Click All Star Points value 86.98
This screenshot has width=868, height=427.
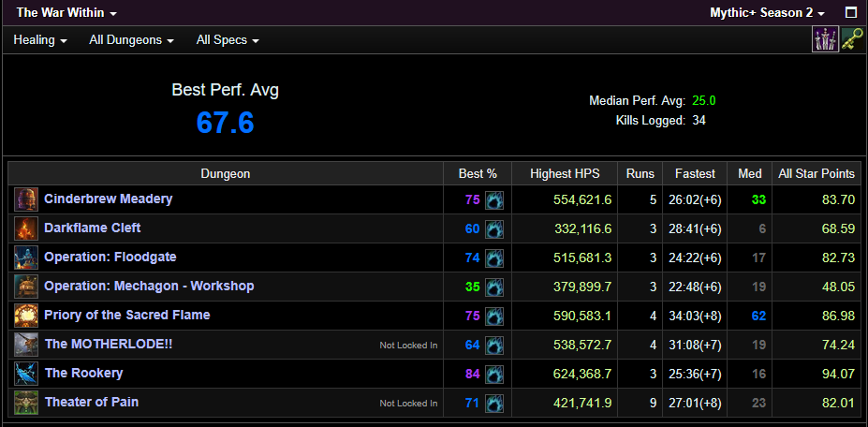839,316
